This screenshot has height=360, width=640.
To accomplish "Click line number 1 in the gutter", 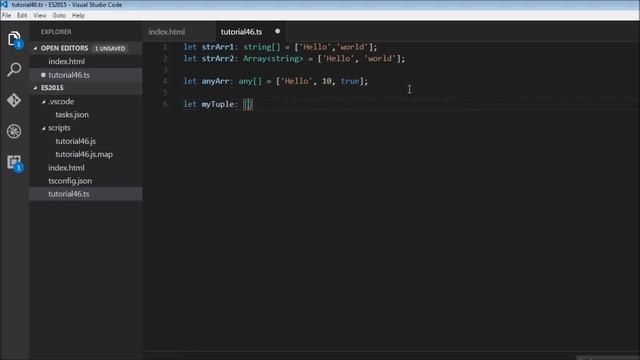I will [165, 47].
